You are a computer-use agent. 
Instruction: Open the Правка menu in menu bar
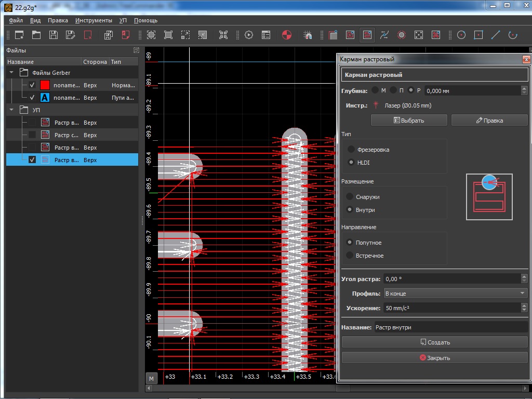coord(58,20)
